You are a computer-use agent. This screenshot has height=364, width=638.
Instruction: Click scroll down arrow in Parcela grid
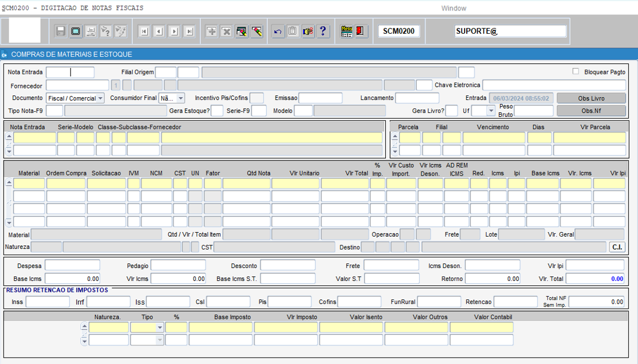coord(395,152)
